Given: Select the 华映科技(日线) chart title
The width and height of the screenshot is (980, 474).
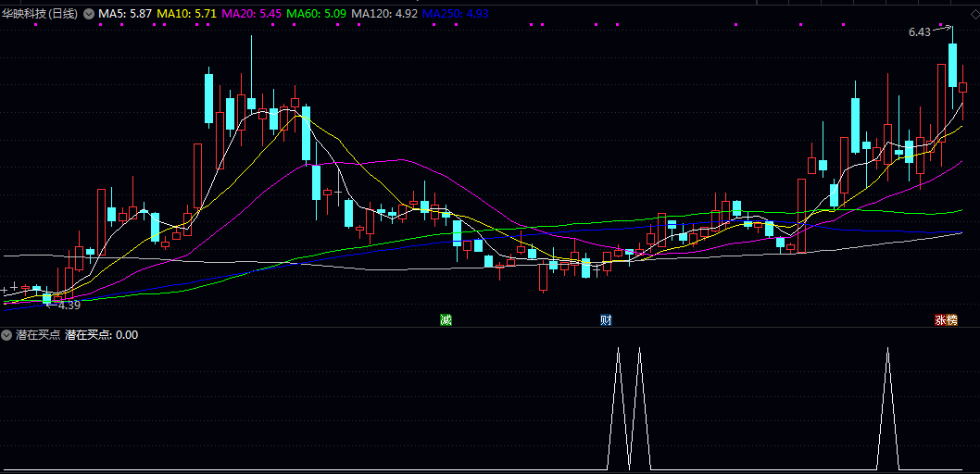Looking at the screenshot, I should tap(40, 13).
